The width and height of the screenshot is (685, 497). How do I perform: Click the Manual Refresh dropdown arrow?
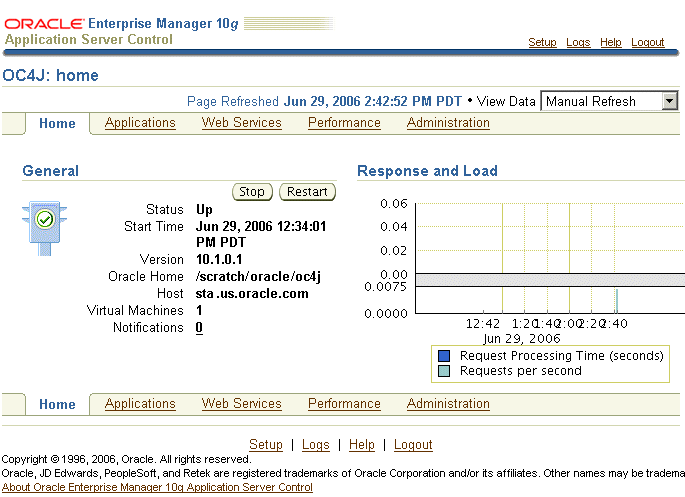point(669,101)
